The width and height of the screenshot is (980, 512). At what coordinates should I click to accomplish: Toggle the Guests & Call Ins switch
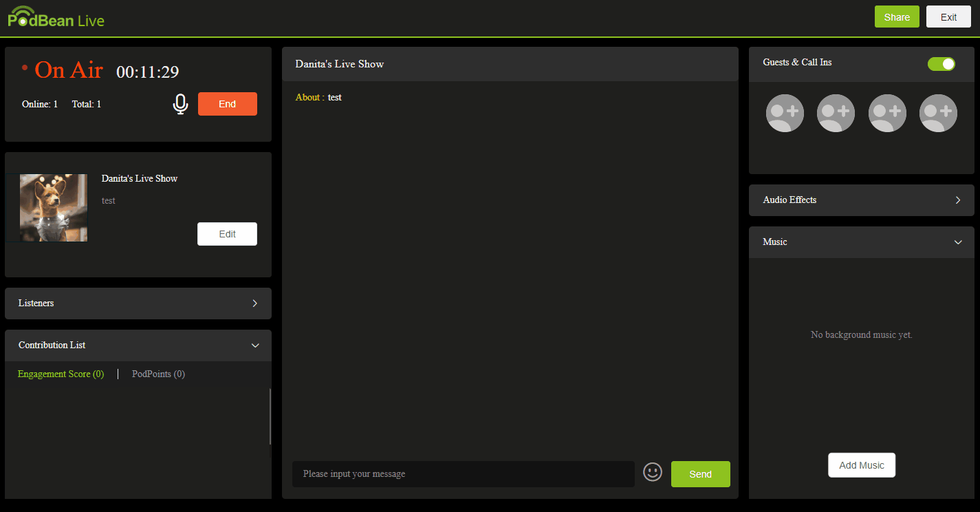[941, 64]
